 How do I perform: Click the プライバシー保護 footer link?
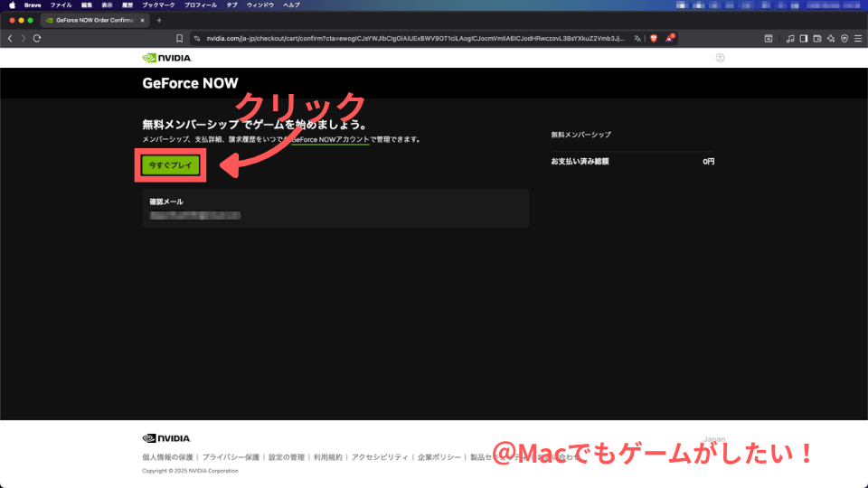pyautogui.click(x=231, y=458)
